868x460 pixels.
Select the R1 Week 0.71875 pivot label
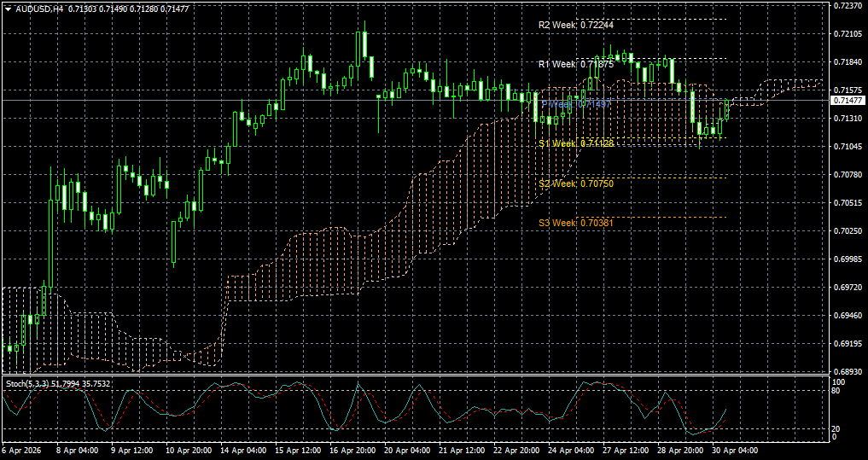[x=576, y=64]
